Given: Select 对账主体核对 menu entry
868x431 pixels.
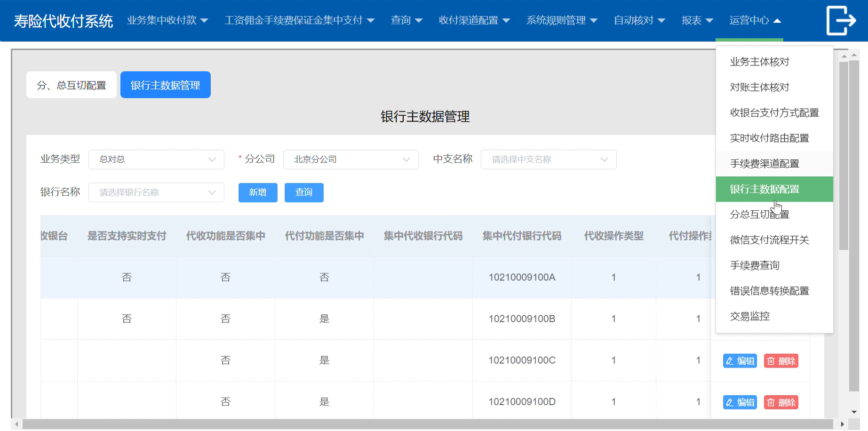Looking at the screenshot, I should (774, 87).
